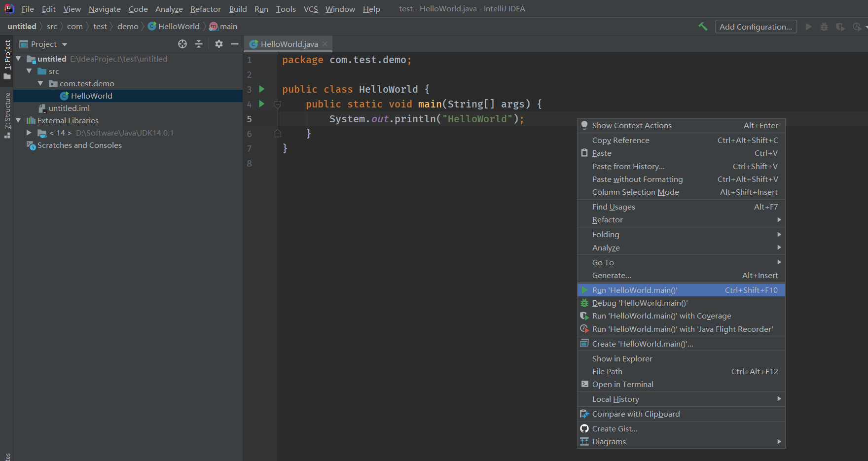The image size is (868, 461).
Task: Open Diagrams submenu in context menu
Action: pyautogui.click(x=681, y=442)
